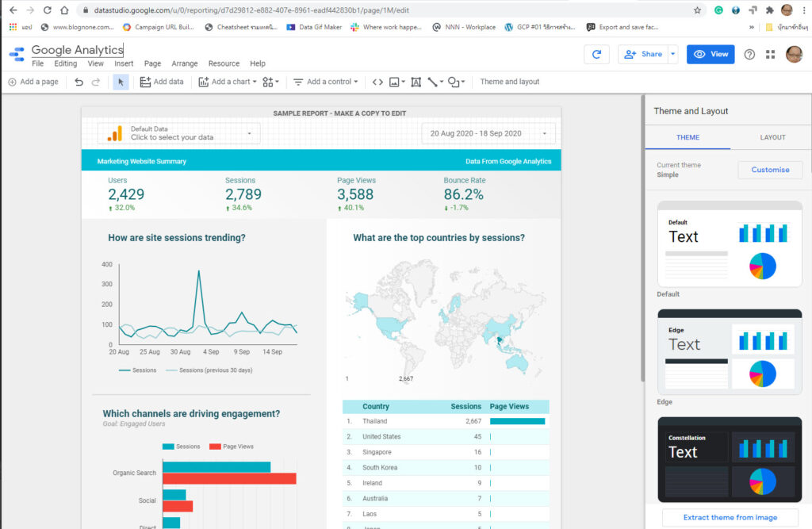Open the File menu

(x=38, y=63)
